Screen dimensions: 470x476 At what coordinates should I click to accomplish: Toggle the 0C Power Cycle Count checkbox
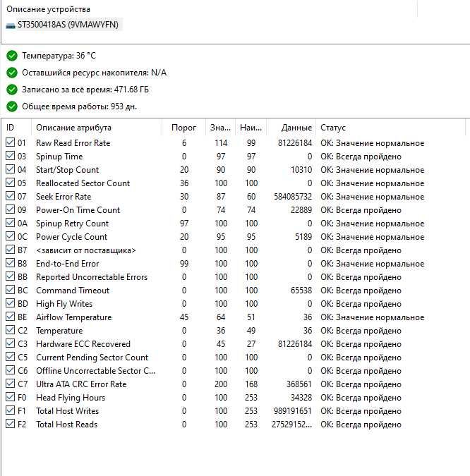tap(10, 236)
